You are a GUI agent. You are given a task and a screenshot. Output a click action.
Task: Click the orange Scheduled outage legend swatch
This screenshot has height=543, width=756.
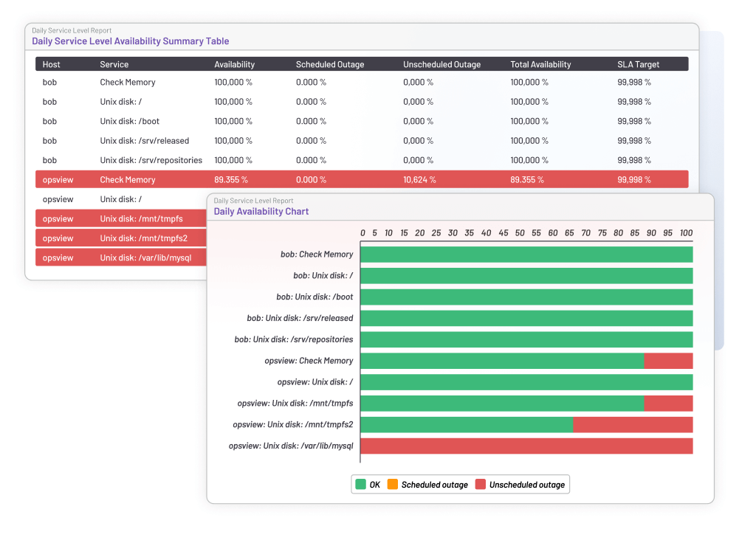[x=392, y=485]
